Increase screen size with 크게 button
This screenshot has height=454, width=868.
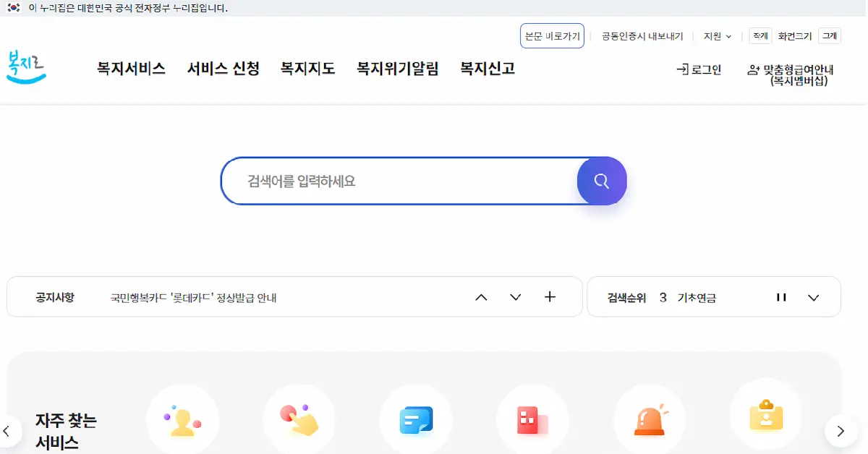830,35
